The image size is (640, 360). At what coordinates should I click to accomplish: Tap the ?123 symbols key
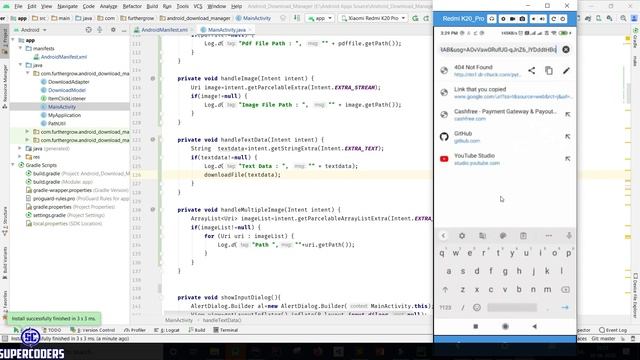click(x=445, y=307)
